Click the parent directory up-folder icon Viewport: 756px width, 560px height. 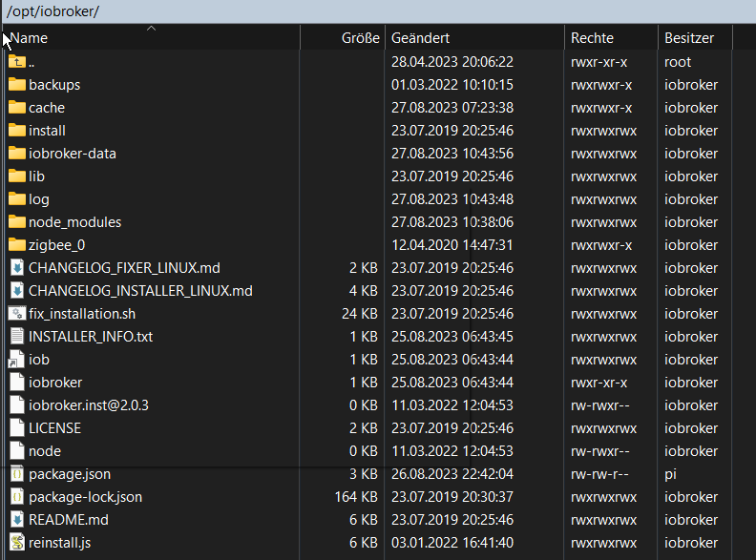(x=17, y=62)
